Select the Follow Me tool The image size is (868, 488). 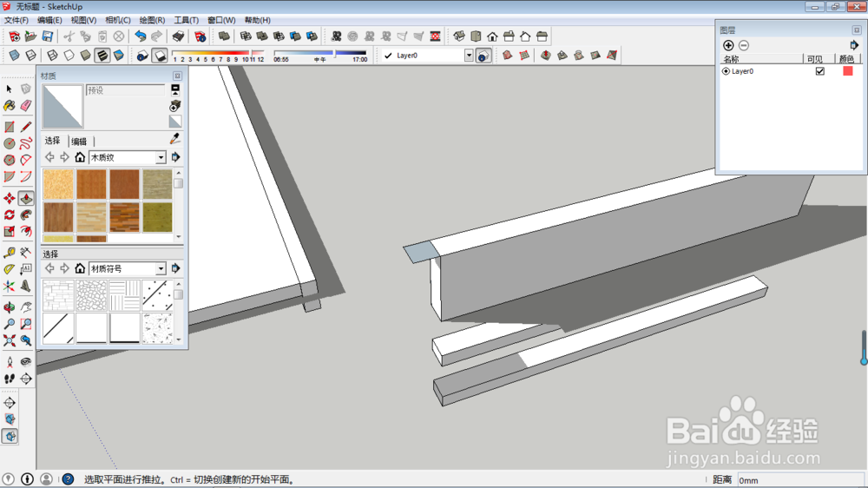26,215
